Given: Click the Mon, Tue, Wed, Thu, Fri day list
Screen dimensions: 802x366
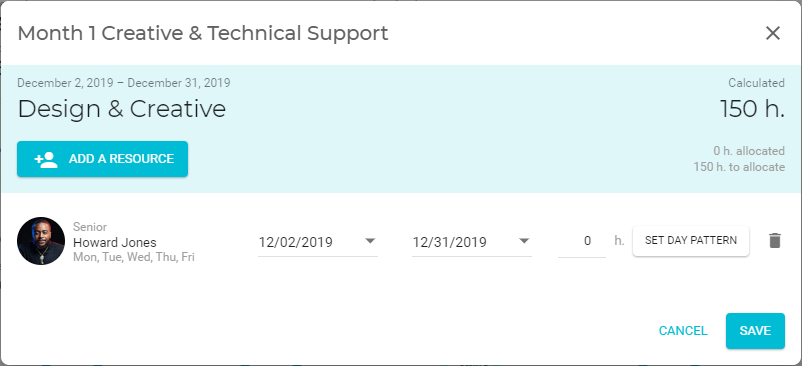Looking at the screenshot, I should [134, 257].
